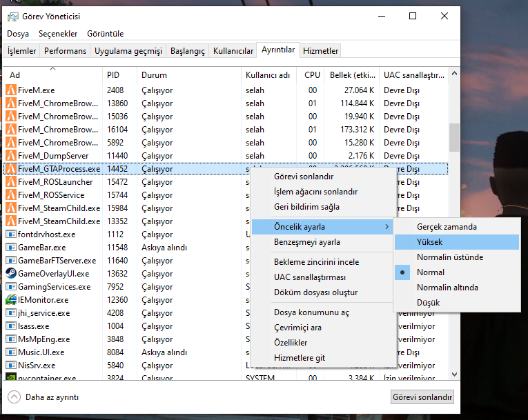The image size is (528, 420).
Task: Choose Özellikler in context menu
Action: (322, 343)
